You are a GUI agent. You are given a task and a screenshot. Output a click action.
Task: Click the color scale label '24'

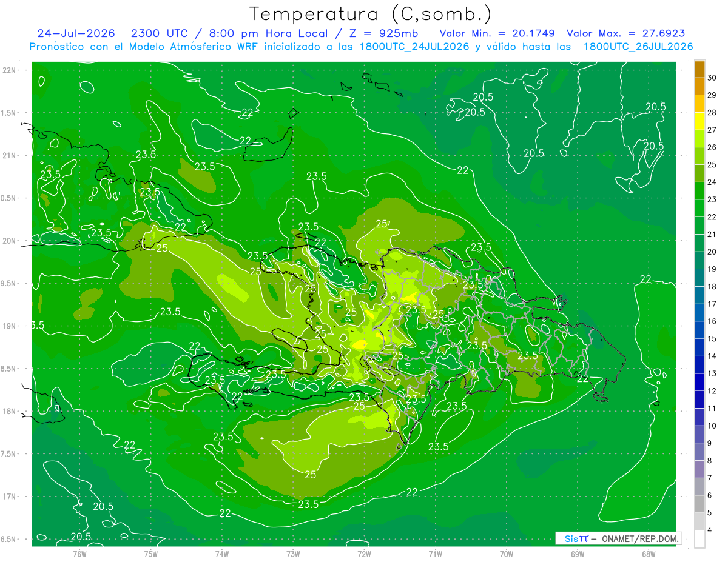point(712,182)
